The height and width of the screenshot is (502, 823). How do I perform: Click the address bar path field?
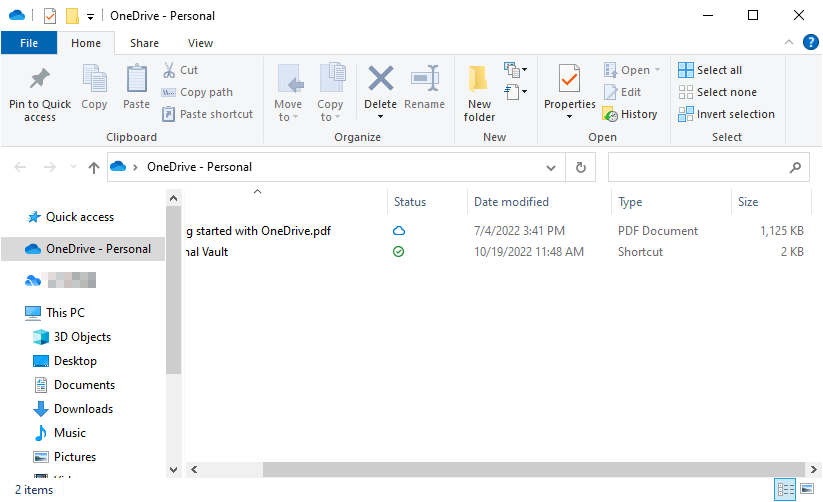pyautogui.click(x=336, y=167)
